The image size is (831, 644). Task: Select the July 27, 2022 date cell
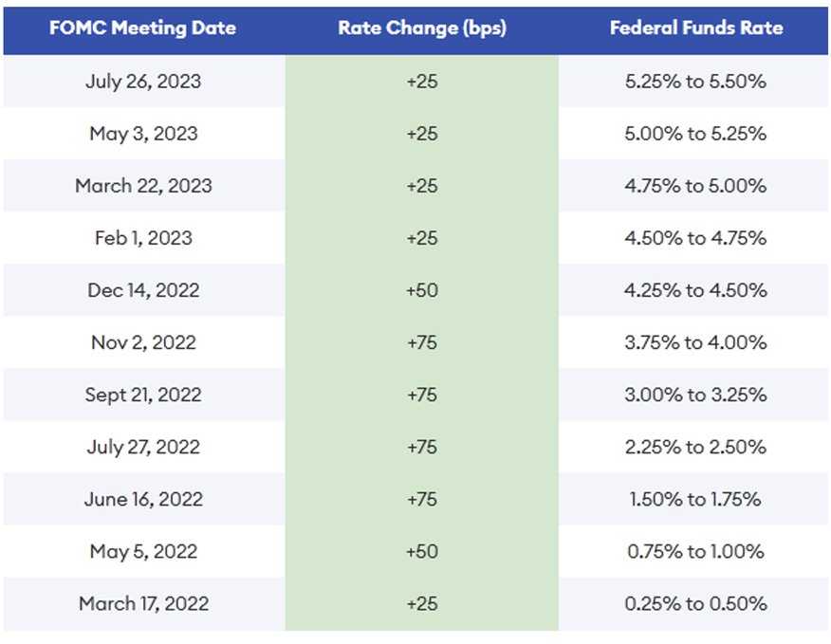[x=144, y=447]
